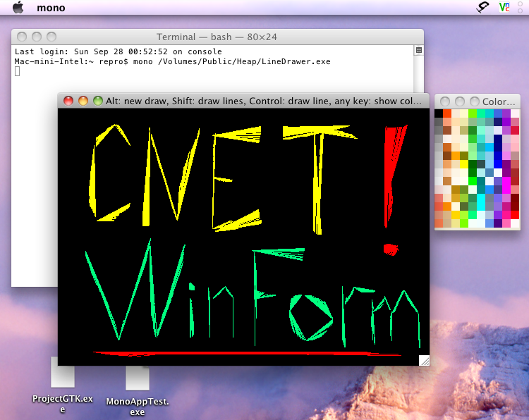The width and height of the screenshot is (529, 420).
Task: Close the LineDrawer window with red button
Action: click(68, 101)
